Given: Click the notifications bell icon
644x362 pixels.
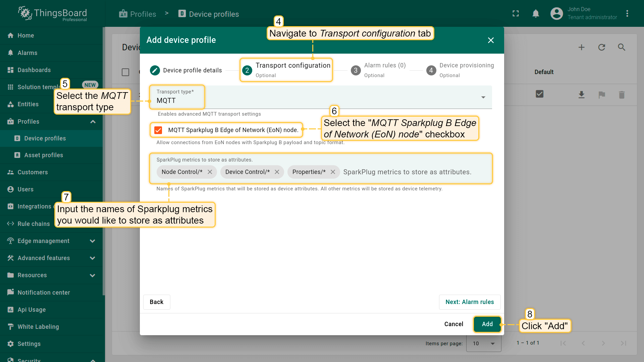Looking at the screenshot, I should pyautogui.click(x=536, y=13).
